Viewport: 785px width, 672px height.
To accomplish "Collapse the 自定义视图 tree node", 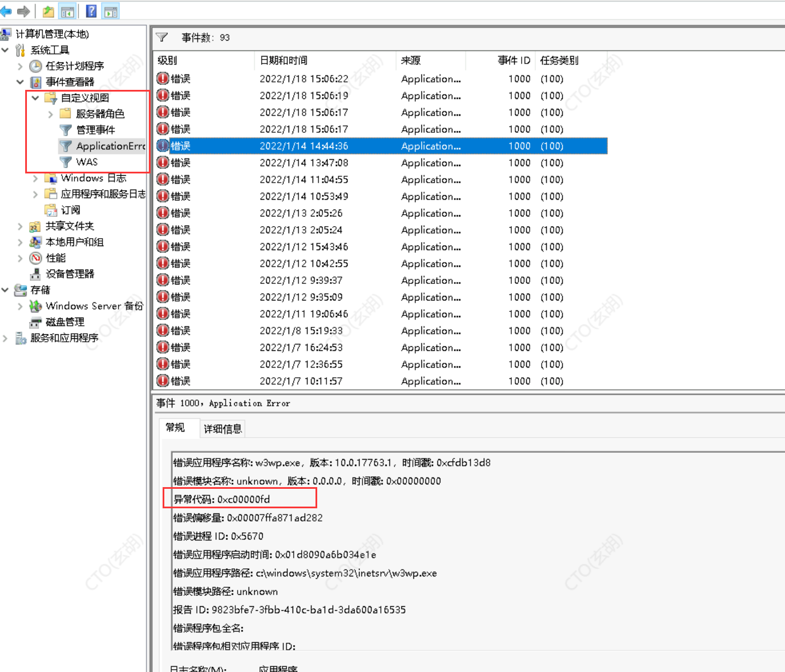I will point(35,98).
